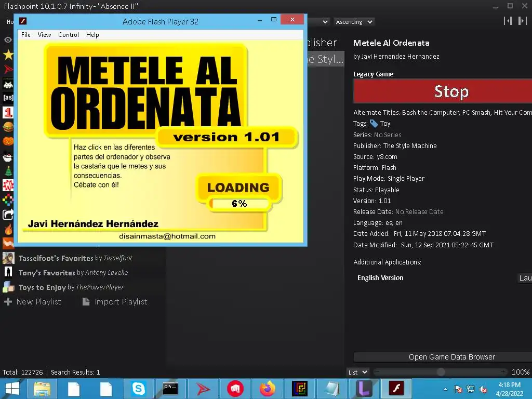This screenshot has width=532, height=399.
Task: Open the red fist taskbar icon
Action: pos(235,389)
